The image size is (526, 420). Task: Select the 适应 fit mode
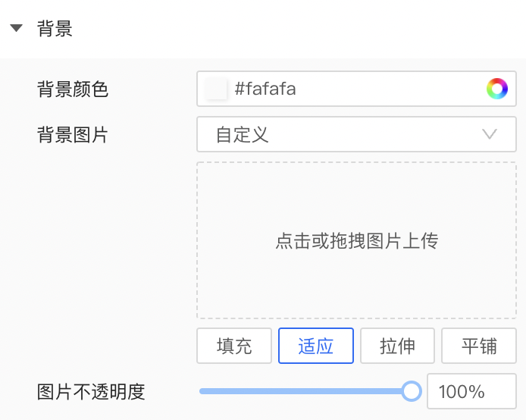(315, 346)
